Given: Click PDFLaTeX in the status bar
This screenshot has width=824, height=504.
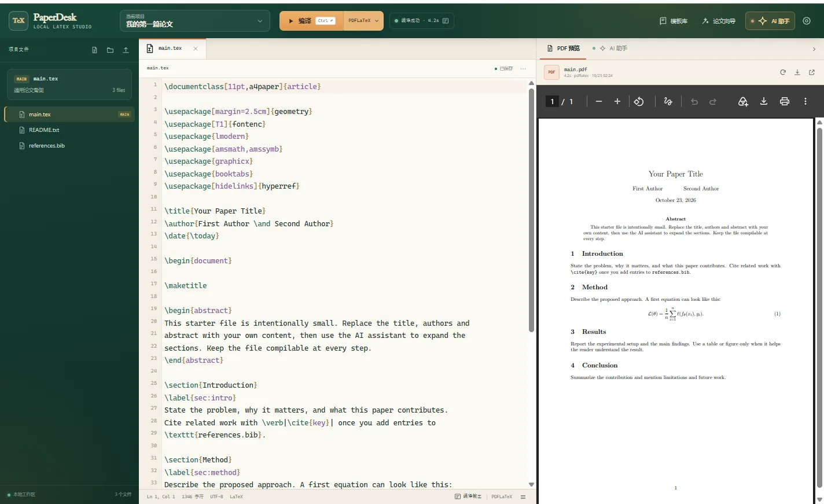Looking at the screenshot, I should coord(502,496).
